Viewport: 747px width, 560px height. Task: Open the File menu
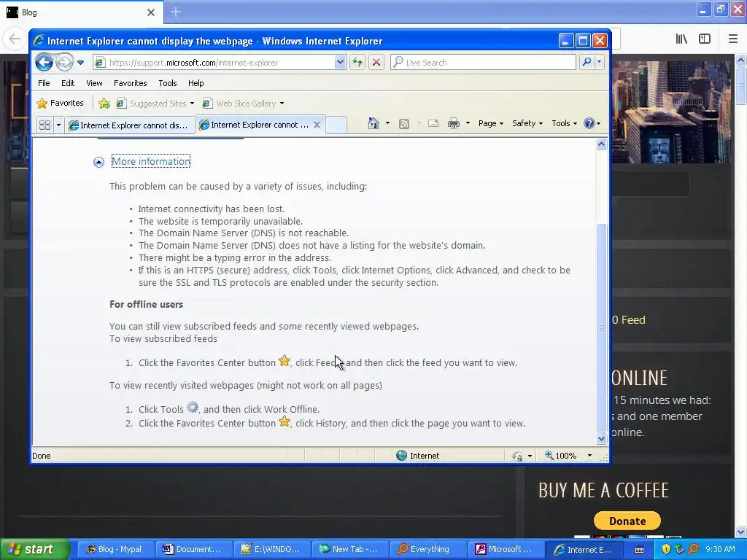coord(44,83)
